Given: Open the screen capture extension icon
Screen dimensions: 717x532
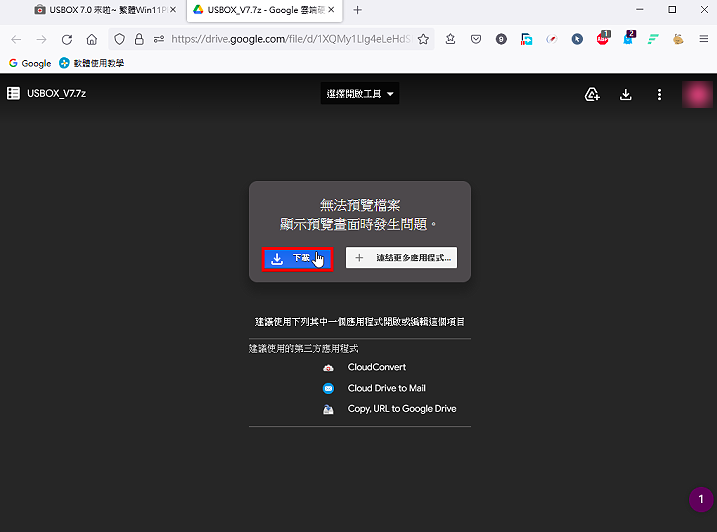Looking at the screenshot, I should (526, 39).
